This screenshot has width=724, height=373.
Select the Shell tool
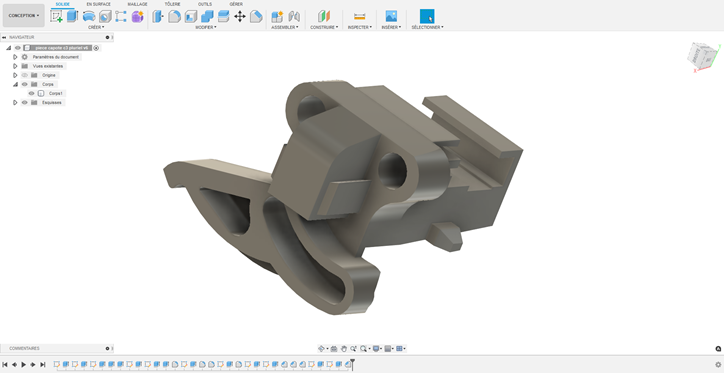click(x=191, y=17)
